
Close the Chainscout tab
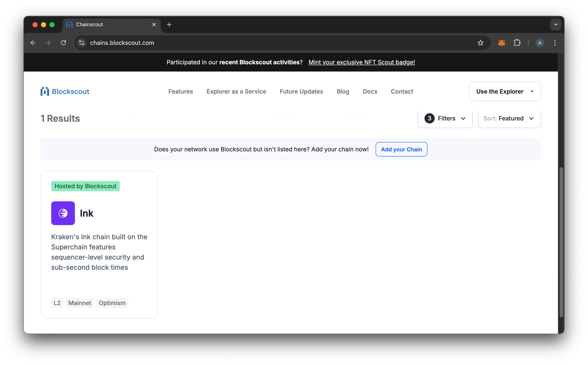tap(154, 24)
